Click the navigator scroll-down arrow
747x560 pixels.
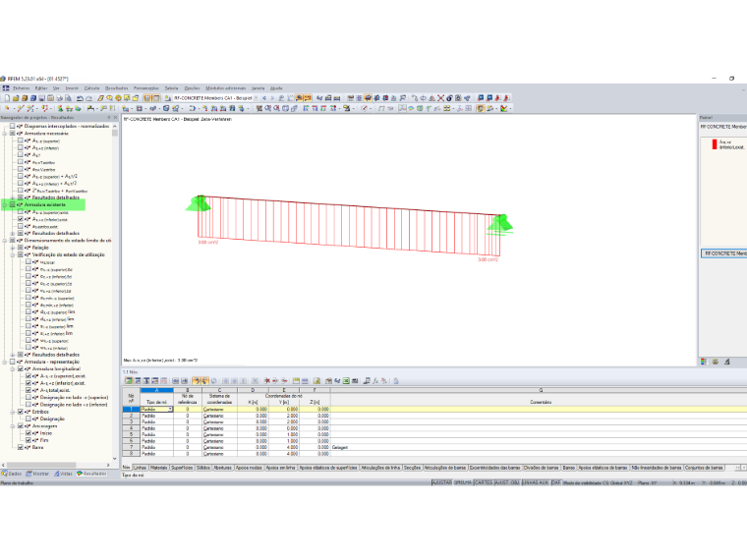tap(115, 458)
